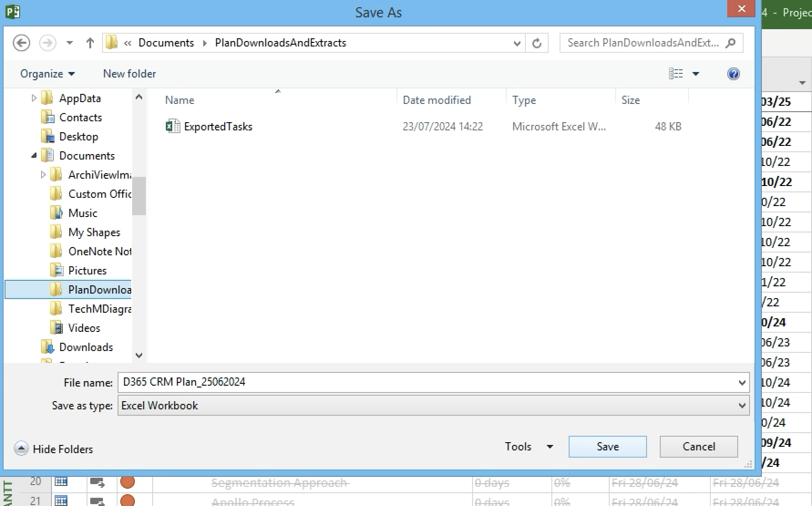Open the Help button icon
Viewport: 812px width, 506px height.
[x=733, y=74]
